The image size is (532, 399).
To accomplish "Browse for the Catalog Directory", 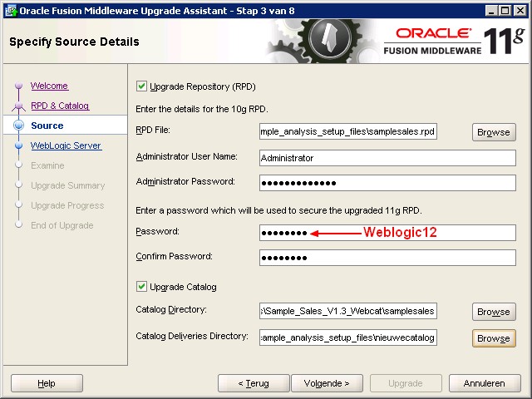I will coord(494,312).
